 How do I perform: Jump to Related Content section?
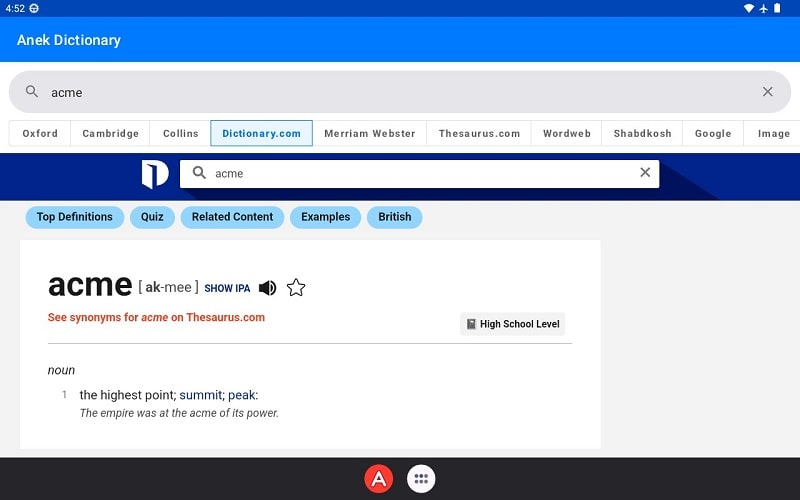[x=232, y=217]
